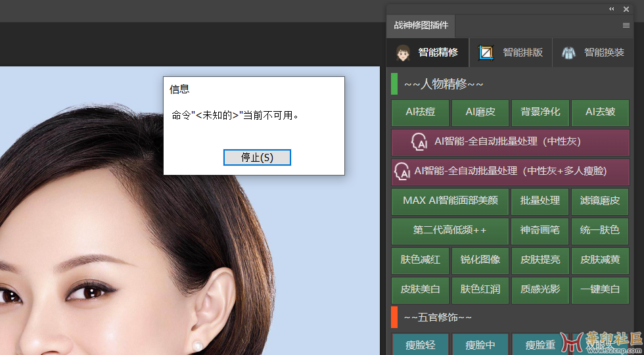Launch MAX AI智能面部美颜

pyautogui.click(x=450, y=201)
